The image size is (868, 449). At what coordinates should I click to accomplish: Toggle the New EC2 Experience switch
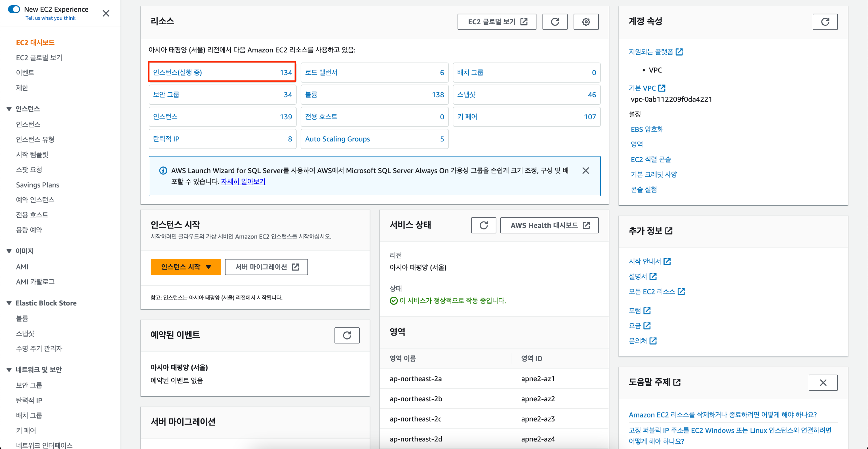[14, 9]
